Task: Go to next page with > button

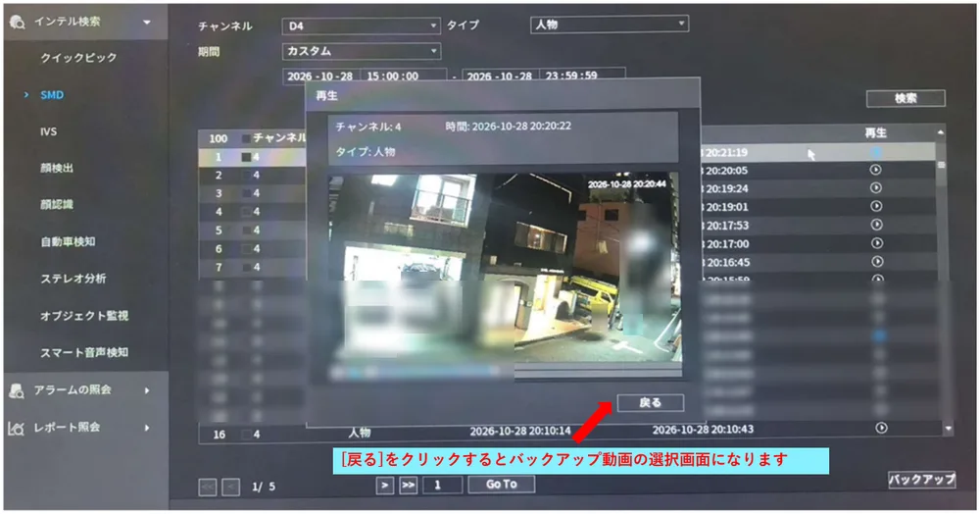Action: [x=385, y=485]
